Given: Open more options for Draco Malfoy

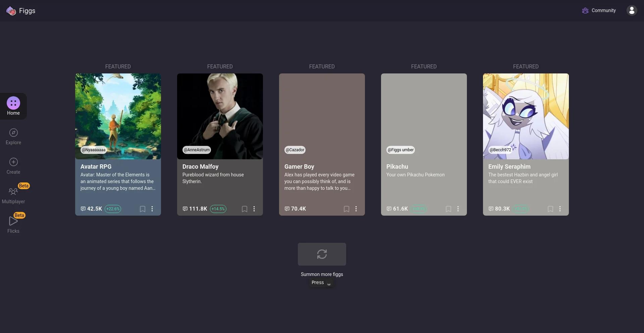Looking at the screenshot, I should point(254,209).
